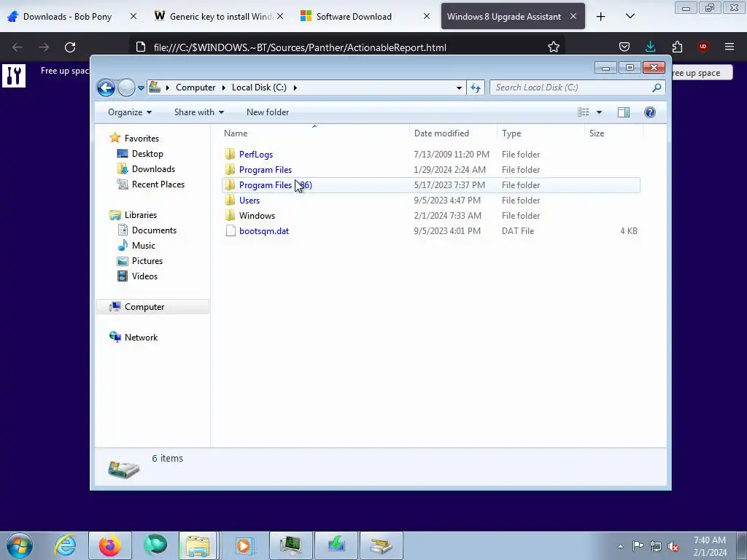Expand arrow after Local Disk (C:) breadcrumb
Image resolution: width=747 pixels, height=560 pixels.
[x=295, y=87]
